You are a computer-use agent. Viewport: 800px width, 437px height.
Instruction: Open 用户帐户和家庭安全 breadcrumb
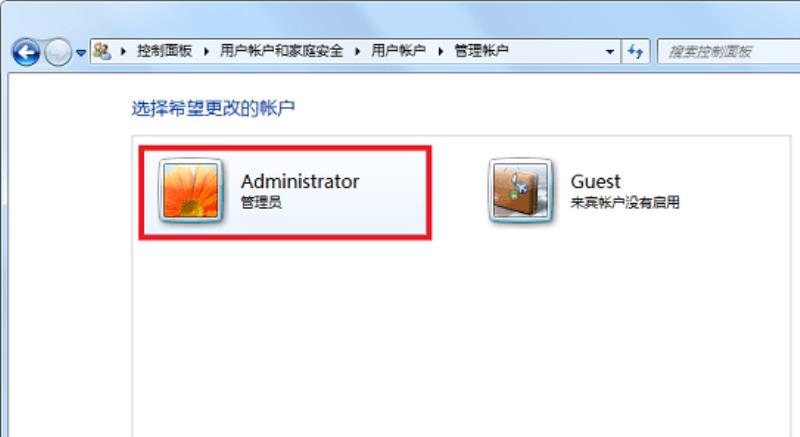coord(281,51)
